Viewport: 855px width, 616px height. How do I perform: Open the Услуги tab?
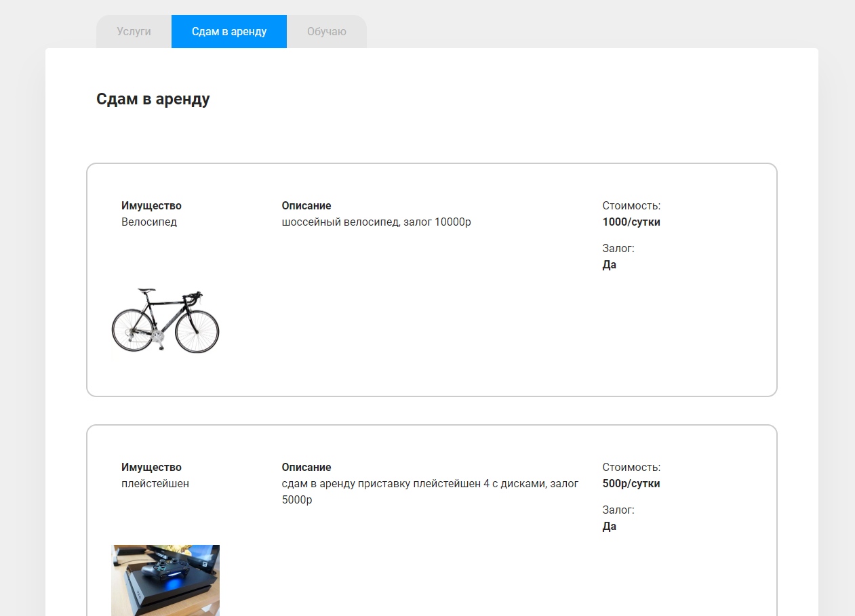click(x=134, y=32)
